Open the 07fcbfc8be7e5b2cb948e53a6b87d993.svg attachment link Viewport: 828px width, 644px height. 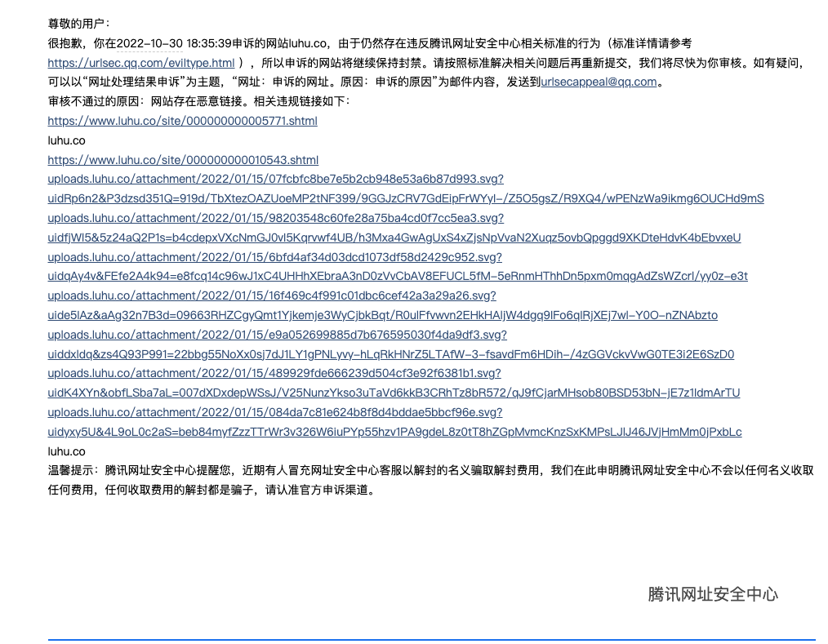tap(276, 179)
